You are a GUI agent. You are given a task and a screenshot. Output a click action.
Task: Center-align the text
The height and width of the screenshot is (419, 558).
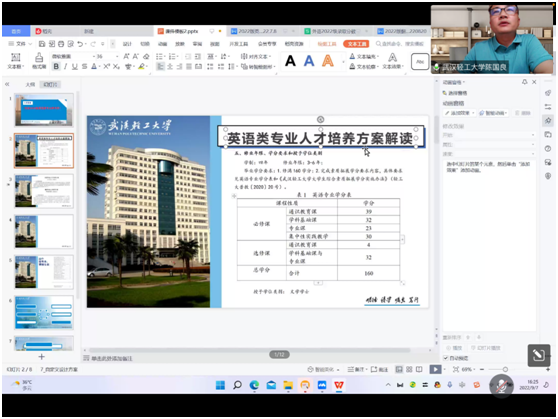tap(170, 67)
